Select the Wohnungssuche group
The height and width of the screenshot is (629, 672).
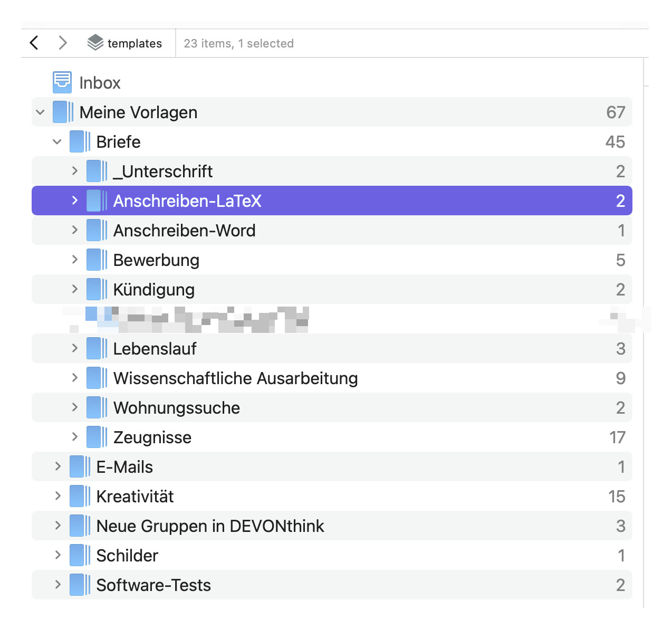(x=176, y=407)
